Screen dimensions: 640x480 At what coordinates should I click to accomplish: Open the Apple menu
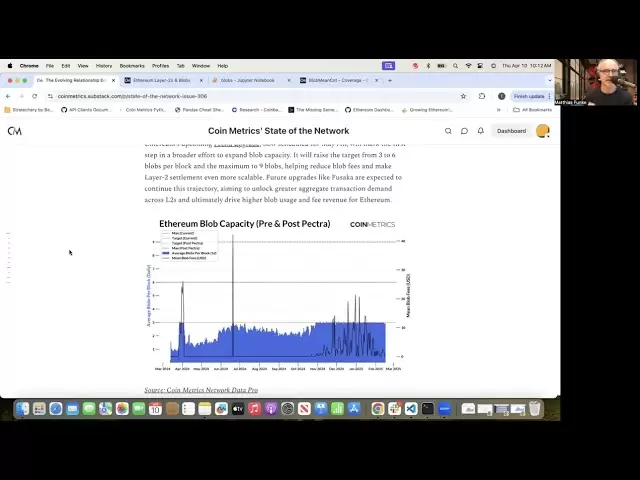pyautogui.click(x=10, y=66)
